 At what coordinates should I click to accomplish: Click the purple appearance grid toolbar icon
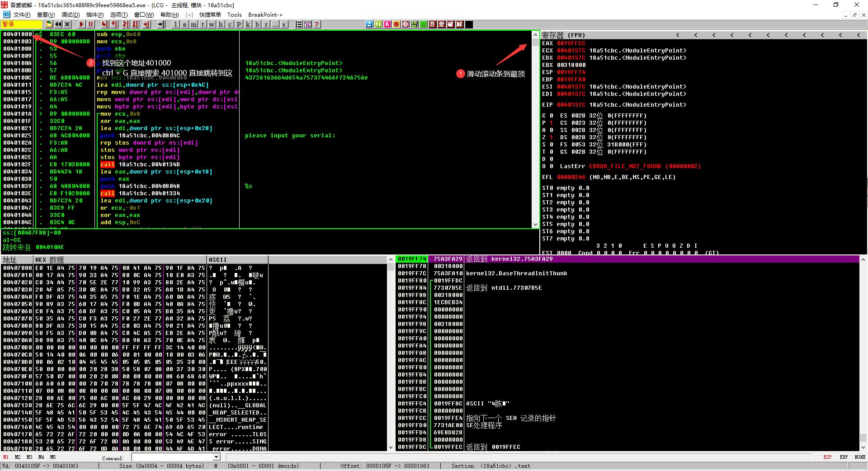coord(308,24)
